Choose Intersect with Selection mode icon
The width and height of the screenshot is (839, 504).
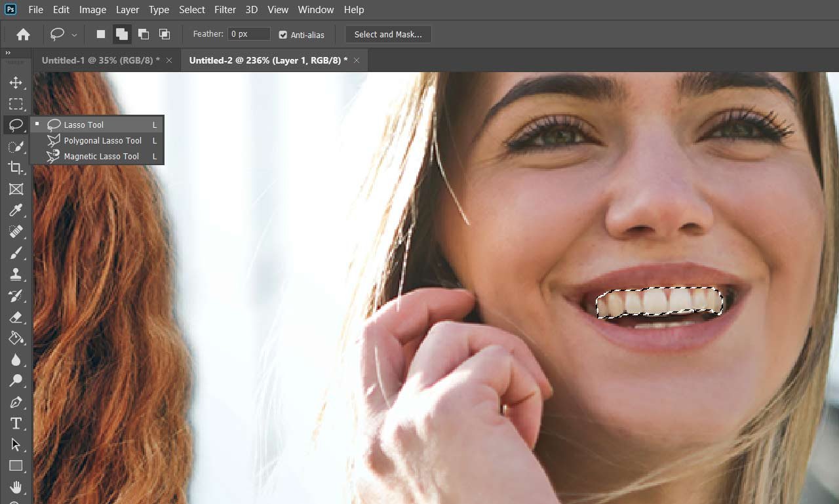pos(165,34)
